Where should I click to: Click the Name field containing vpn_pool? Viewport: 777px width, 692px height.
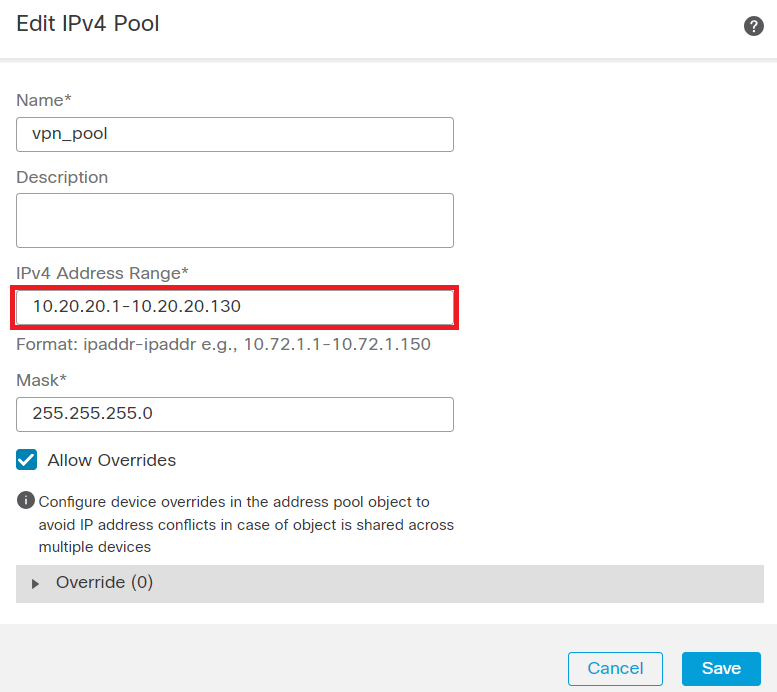235,134
